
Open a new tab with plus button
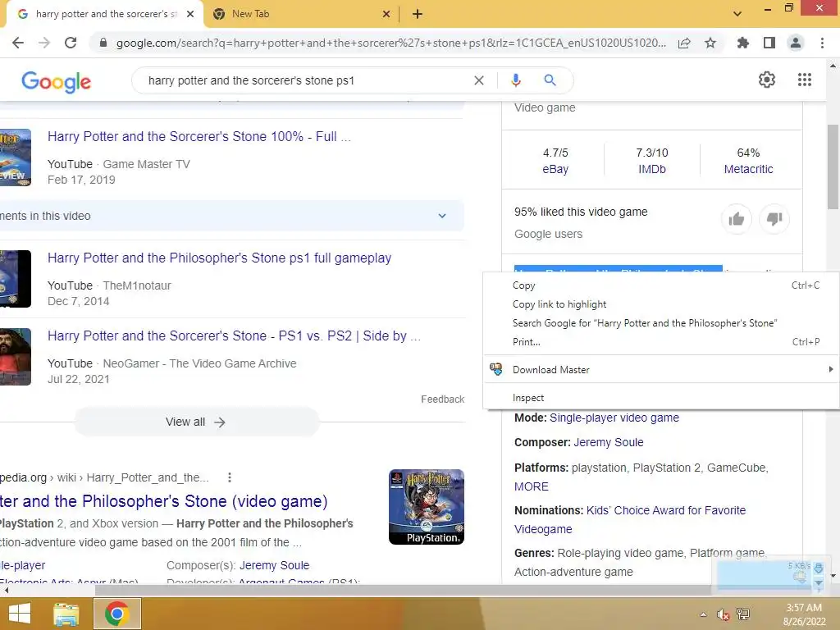point(418,14)
